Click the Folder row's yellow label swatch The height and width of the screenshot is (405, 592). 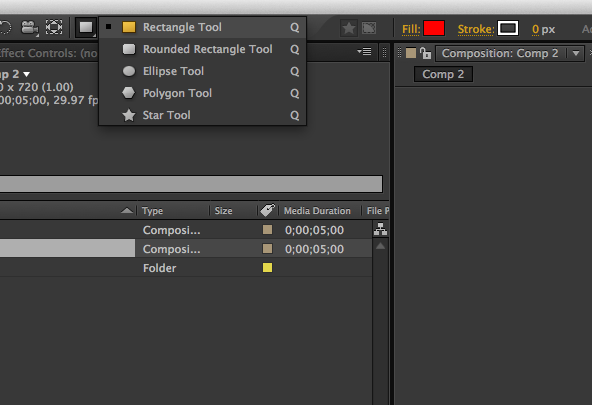coord(267,268)
